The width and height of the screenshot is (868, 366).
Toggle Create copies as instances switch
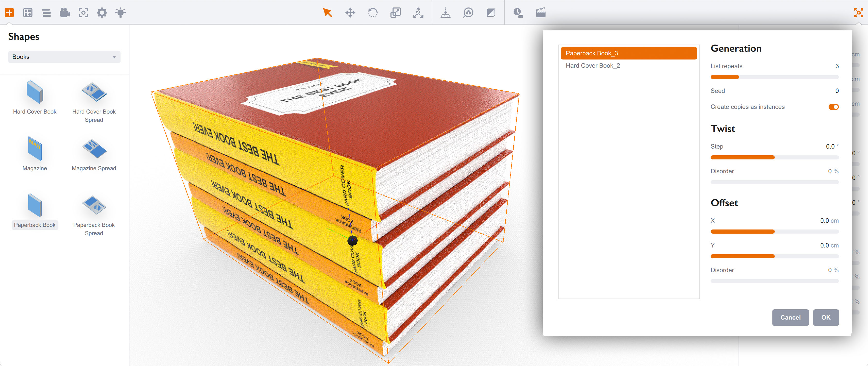pyautogui.click(x=833, y=107)
